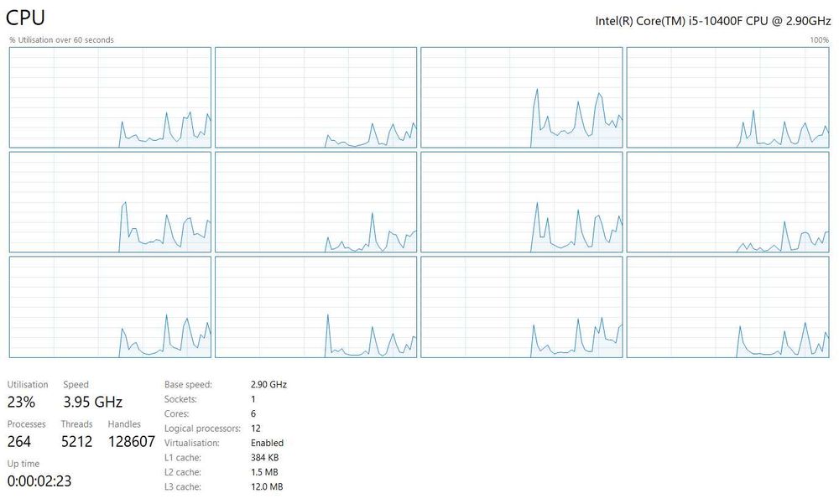Select the last graph in the bottom row
Screen dimensions: 839x504
tap(727, 307)
